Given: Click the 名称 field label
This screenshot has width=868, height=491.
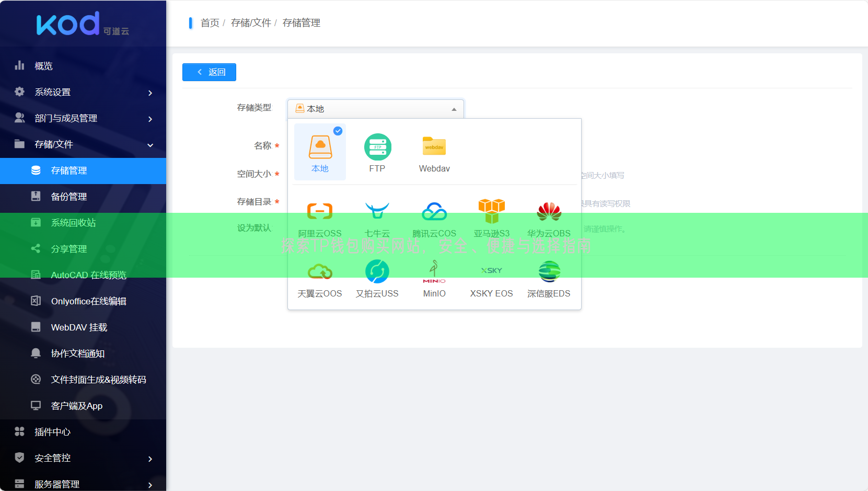Looking at the screenshot, I should (262, 145).
